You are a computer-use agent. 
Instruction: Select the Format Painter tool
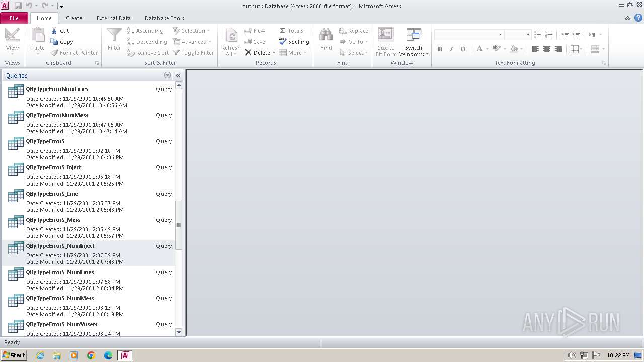[74, 53]
